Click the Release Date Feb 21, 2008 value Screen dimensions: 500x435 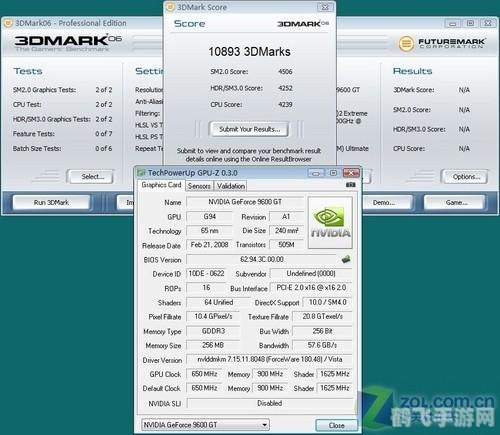point(209,245)
